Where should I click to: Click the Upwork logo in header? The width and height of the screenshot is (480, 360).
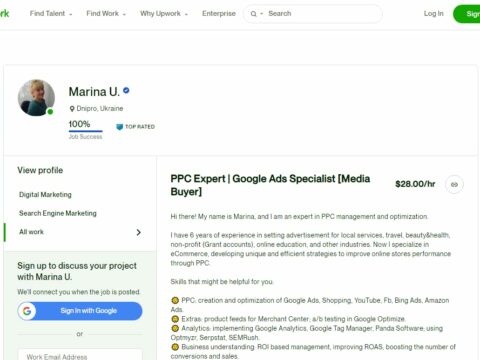[x=5, y=13]
